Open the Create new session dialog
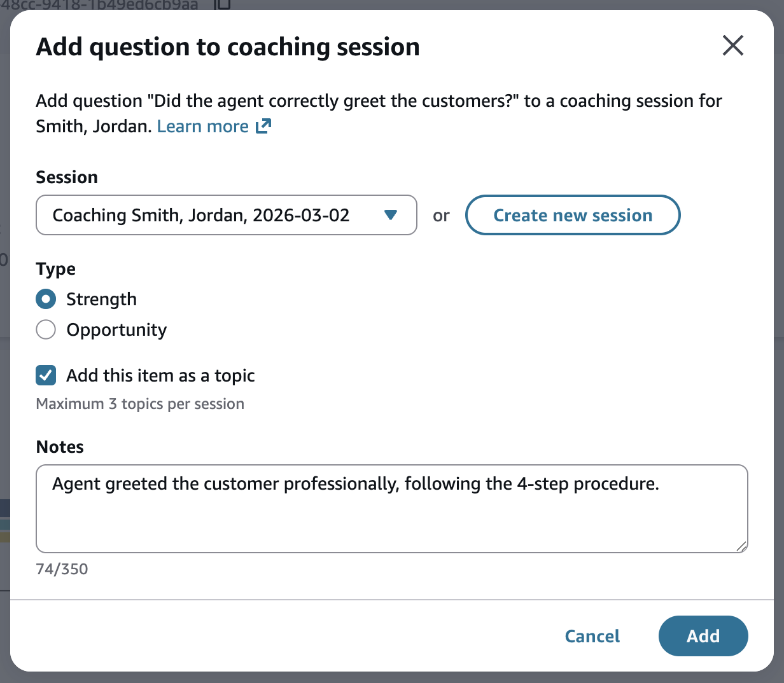Screen dimensions: 784x683 pyautogui.click(x=572, y=215)
